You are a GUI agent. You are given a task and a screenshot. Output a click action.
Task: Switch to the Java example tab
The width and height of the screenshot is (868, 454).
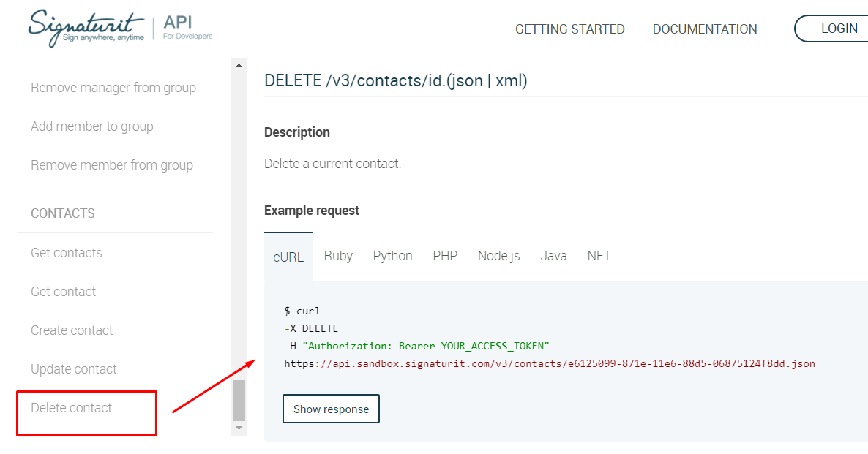553,256
